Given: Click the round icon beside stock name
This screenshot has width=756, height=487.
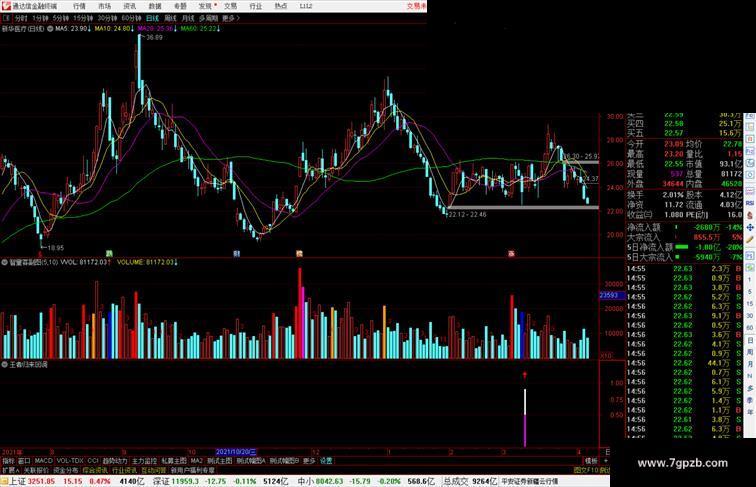Looking at the screenshot, I should tap(50, 29).
